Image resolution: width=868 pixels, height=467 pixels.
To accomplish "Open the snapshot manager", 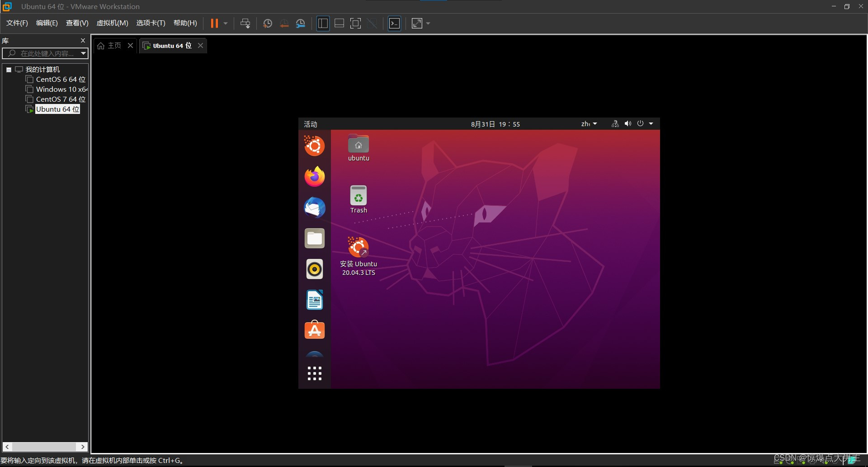I will (301, 24).
